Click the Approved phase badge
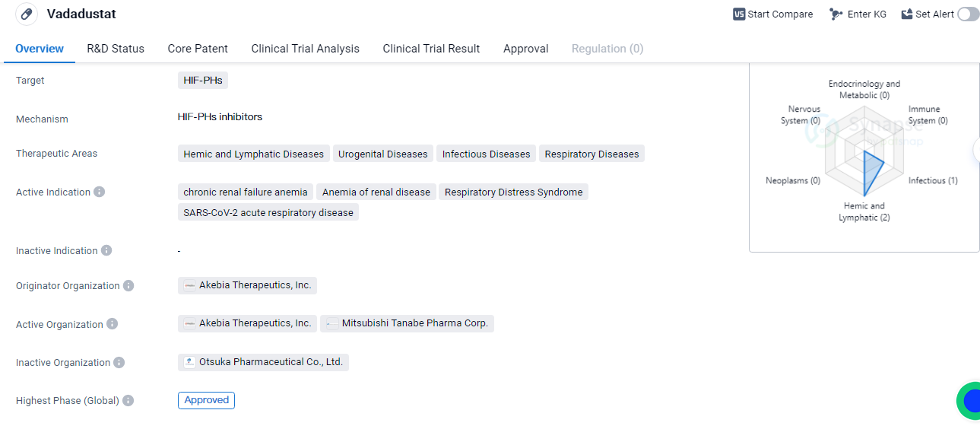This screenshot has width=980, height=426. [206, 400]
